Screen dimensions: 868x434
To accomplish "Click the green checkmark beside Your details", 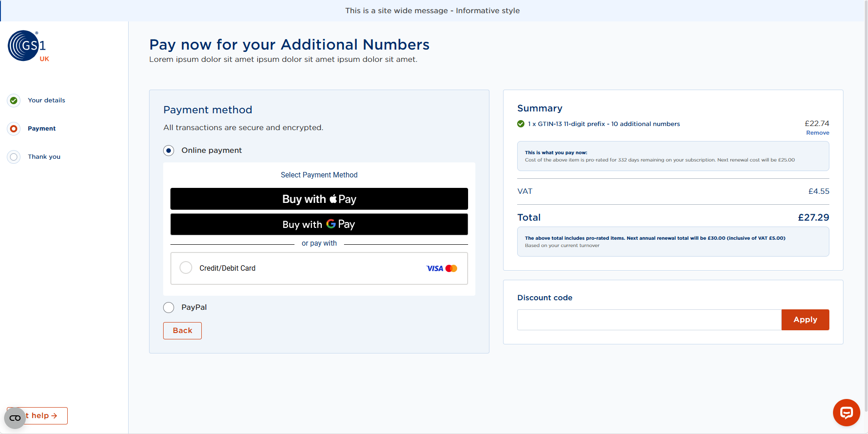I will tap(14, 100).
